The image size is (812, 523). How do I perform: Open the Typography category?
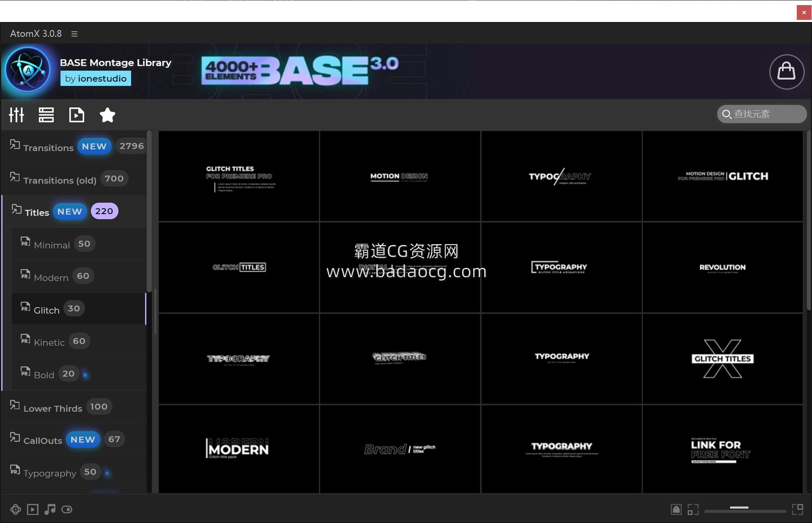74,472
